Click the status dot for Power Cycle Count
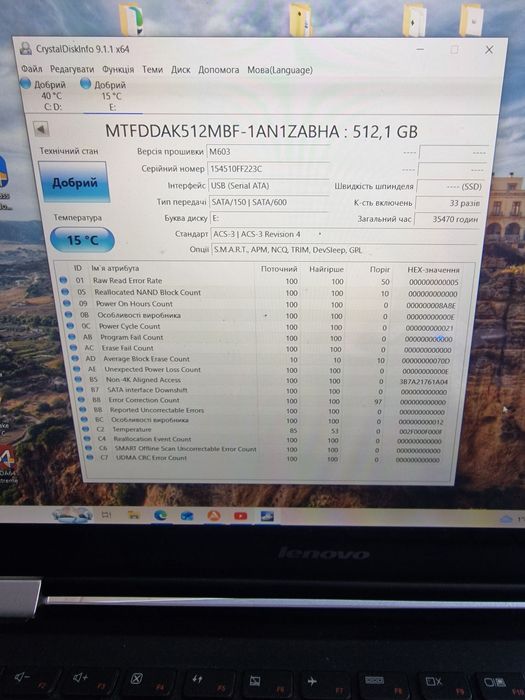 pyautogui.click(x=70, y=326)
